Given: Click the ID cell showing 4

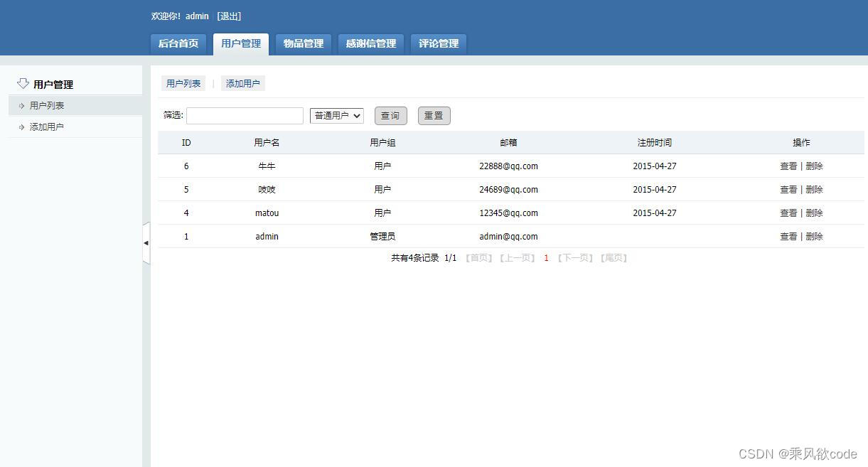Looking at the screenshot, I should click(186, 213).
